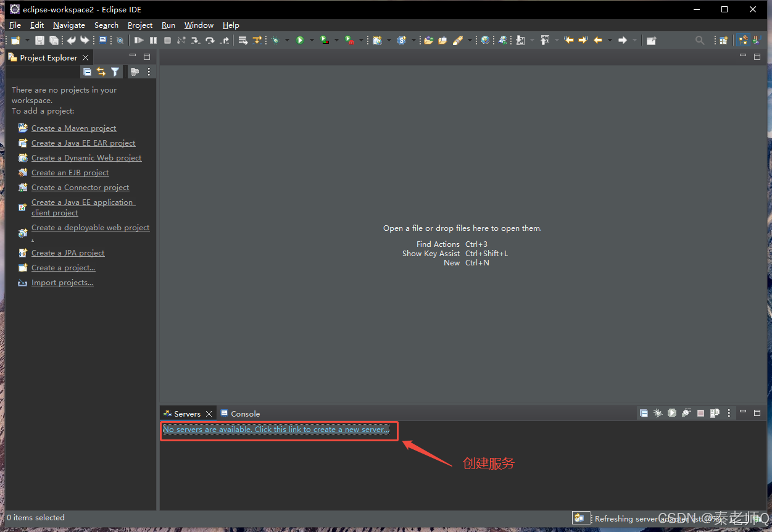Image resolution: width=772 pixels, height=532 pixels.
Task: Select the Java EE perspective button
Action: coord(743,40)
